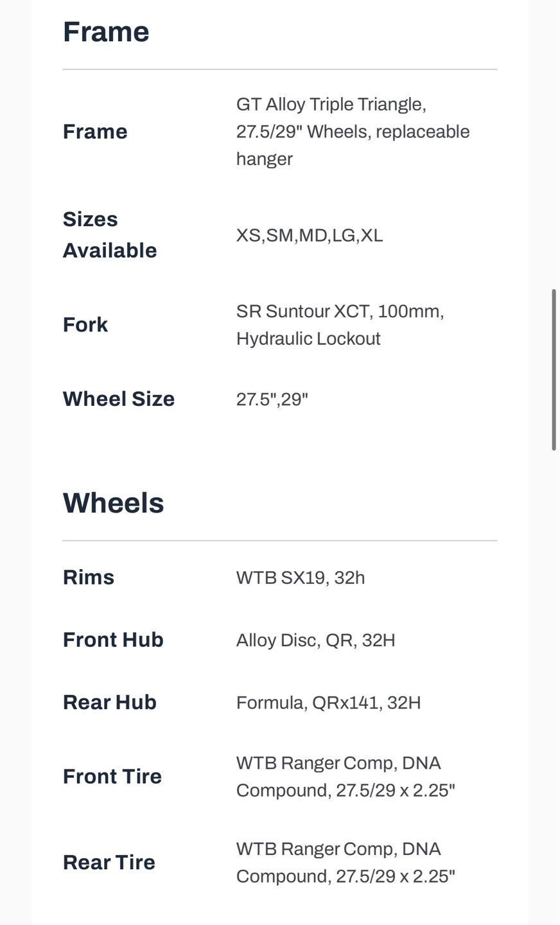Click the SR Suntour XCT fork description
560x925 pixels.
click(x=340, y=325)
